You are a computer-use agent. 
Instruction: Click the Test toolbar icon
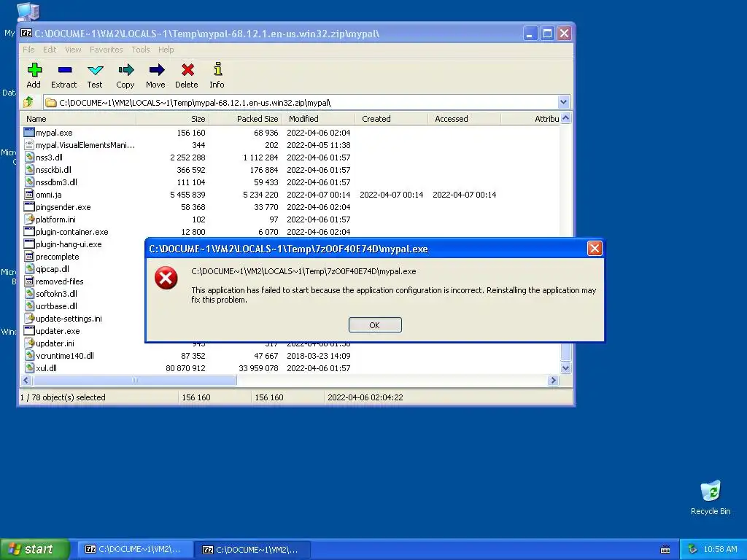(96, 70)
